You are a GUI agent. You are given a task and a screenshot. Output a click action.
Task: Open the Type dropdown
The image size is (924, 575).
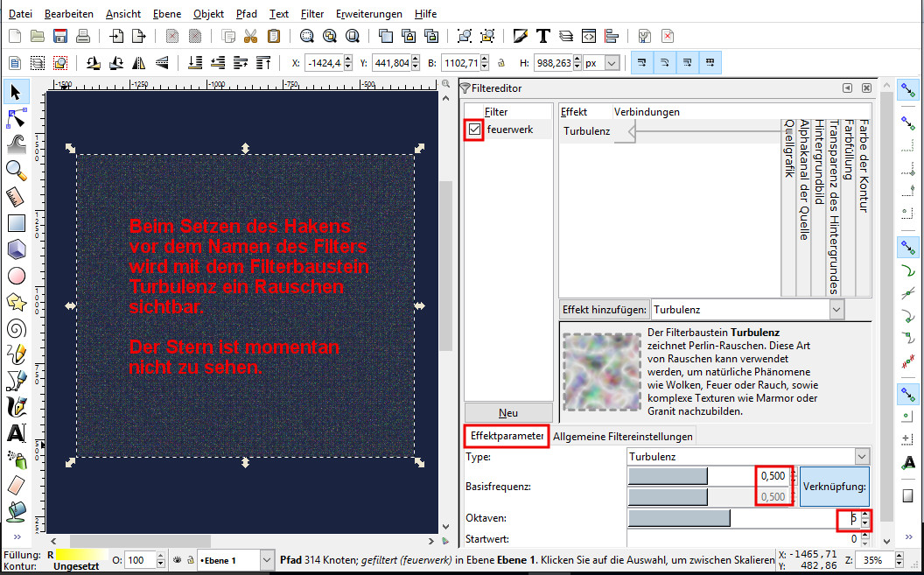pos(862,457)
